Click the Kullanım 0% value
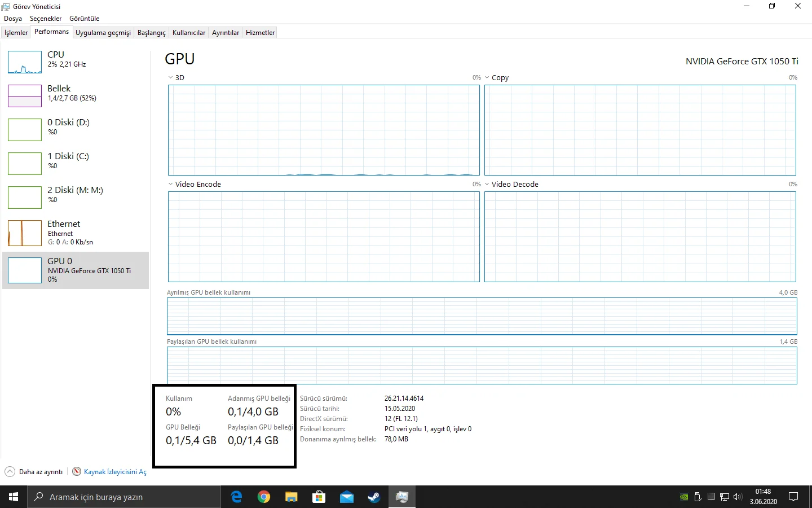 click(173, 412)
